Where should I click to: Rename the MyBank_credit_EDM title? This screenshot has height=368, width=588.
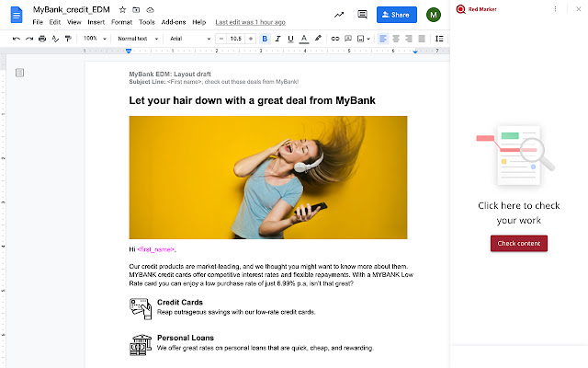pyautogui.click(x=72, y=10)
